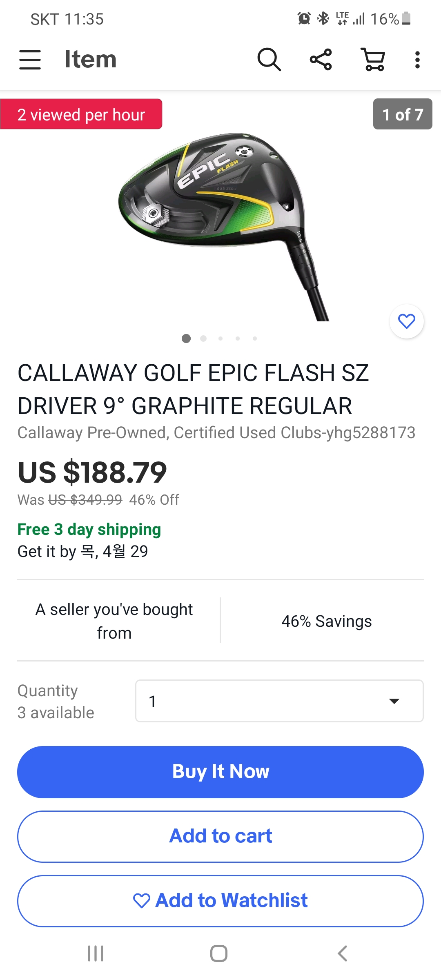Screen dimensions: 441x980
Task: Open the shopping cart
Action: pyautogui.click(x=373, y=60)
